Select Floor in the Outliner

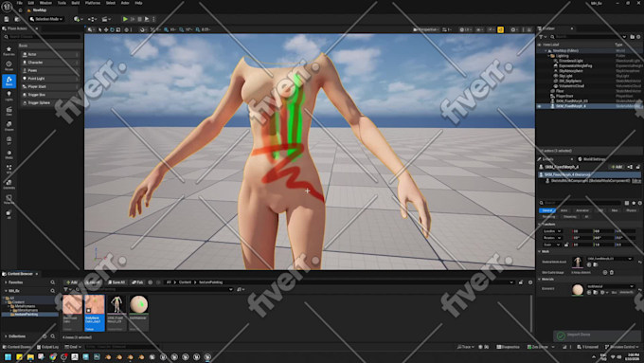pyautogui.click(x=560, y=91)
